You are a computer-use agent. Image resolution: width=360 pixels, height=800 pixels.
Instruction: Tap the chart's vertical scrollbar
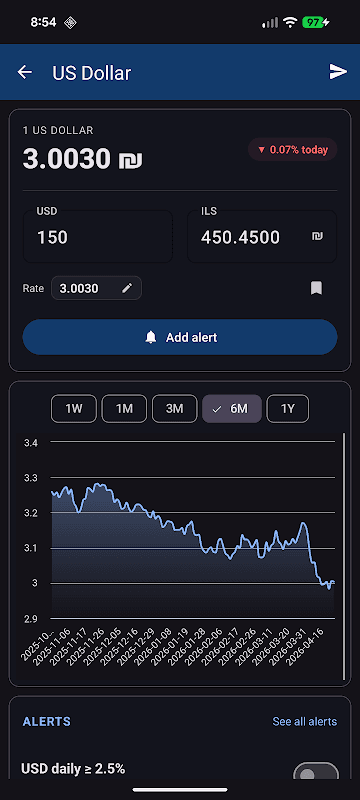[x=344, y=556]
